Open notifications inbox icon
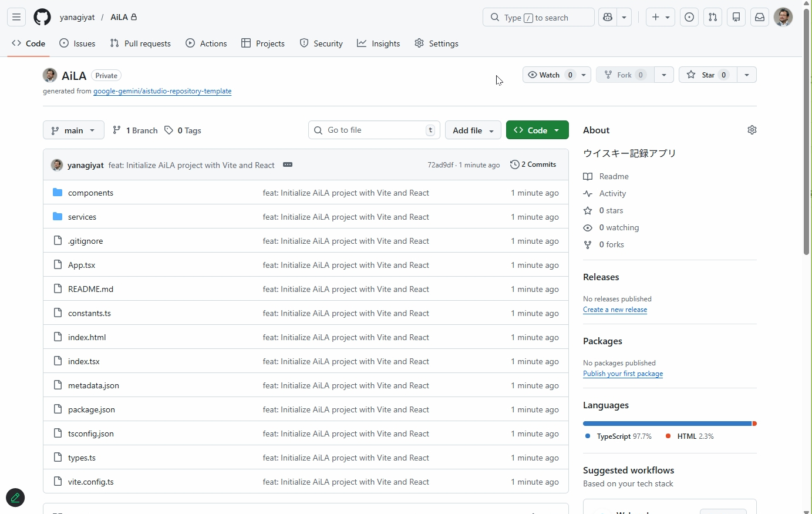Image resolution: width=812 pixels, height=514 pixels. [x=760, y=17]
